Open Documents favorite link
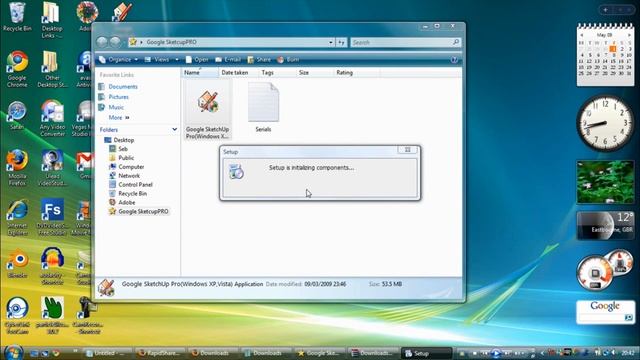 [118, 87]
